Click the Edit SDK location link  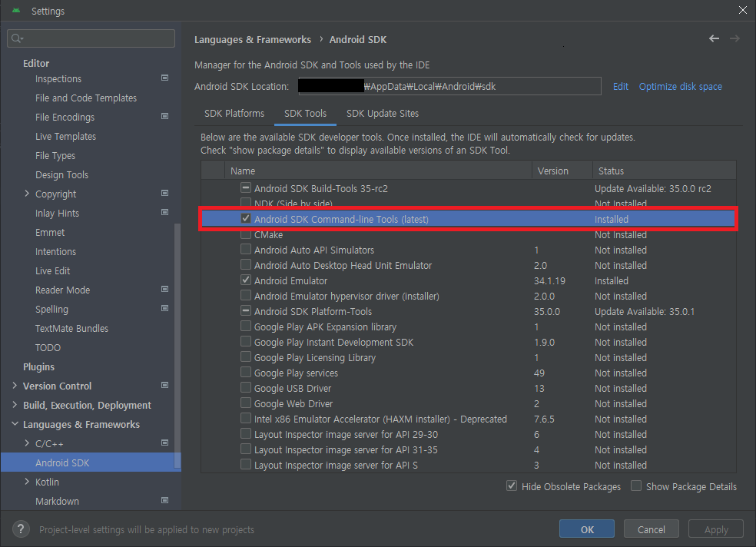click(x=621, y=86)
